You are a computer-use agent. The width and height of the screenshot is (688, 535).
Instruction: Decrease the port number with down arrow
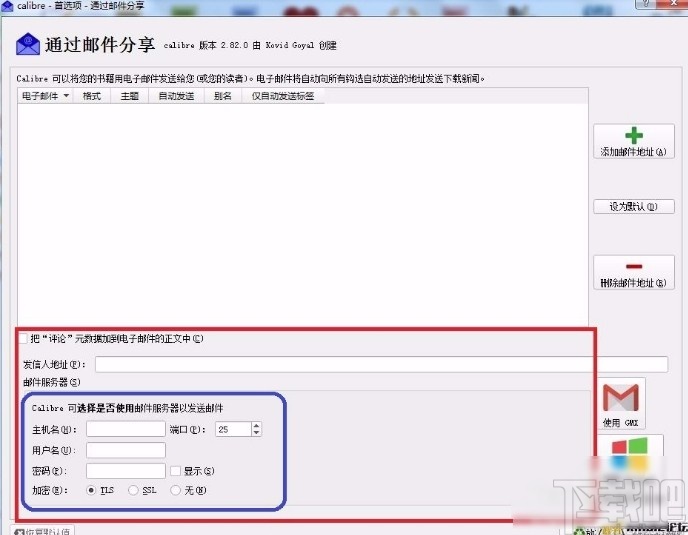tap(257, 433)
